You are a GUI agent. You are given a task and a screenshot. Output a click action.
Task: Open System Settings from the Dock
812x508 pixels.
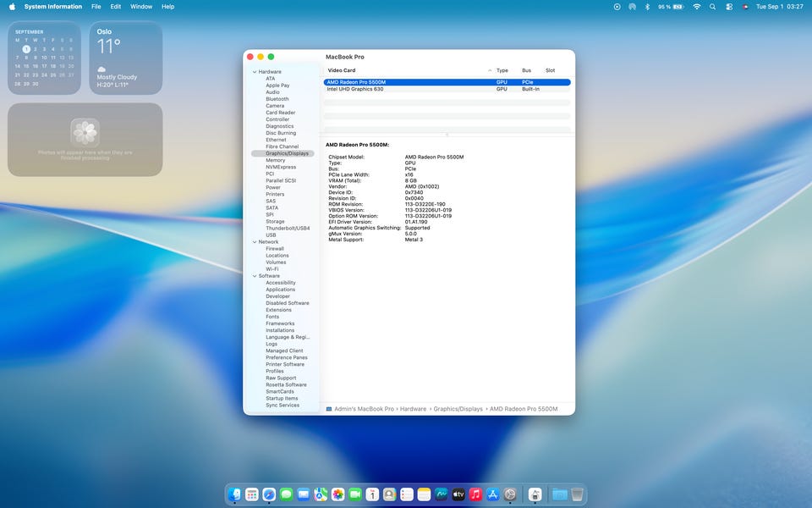click(x=510, y=494)
